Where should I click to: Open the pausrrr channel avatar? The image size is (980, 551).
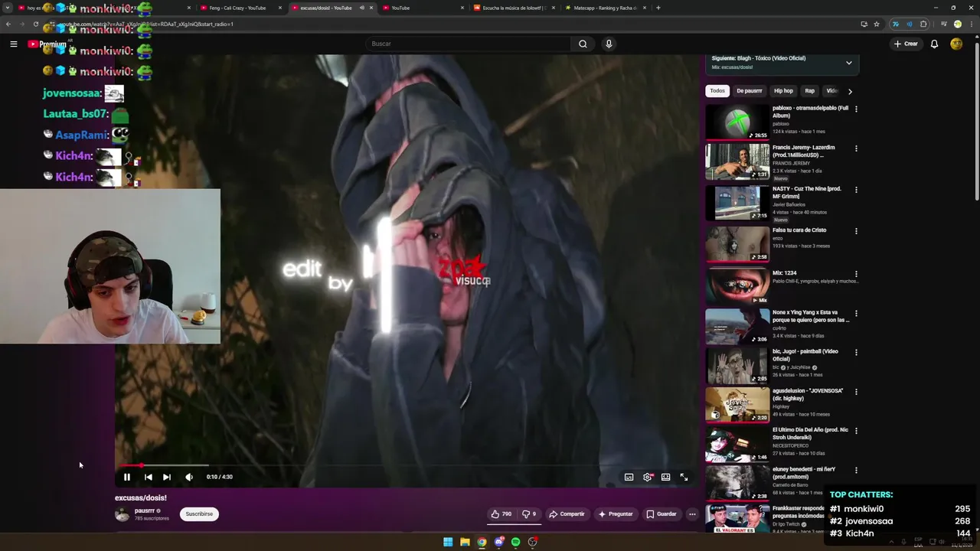coord(122,514)
